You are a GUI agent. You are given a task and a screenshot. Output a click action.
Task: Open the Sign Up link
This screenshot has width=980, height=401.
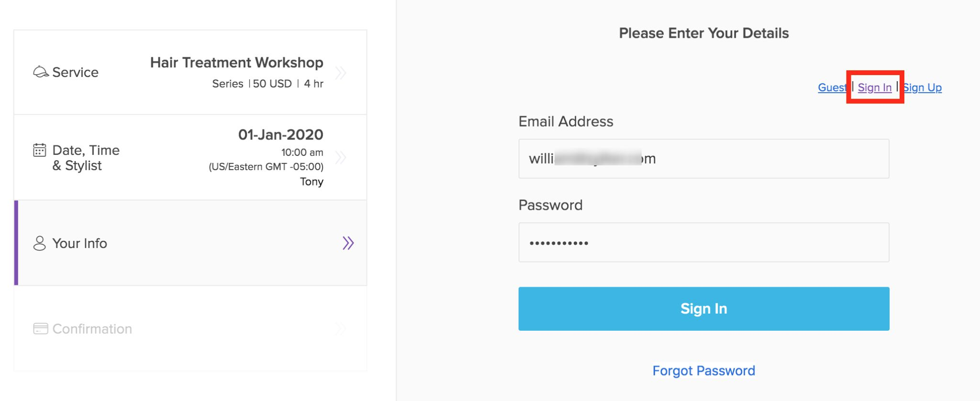coord(923,87)
